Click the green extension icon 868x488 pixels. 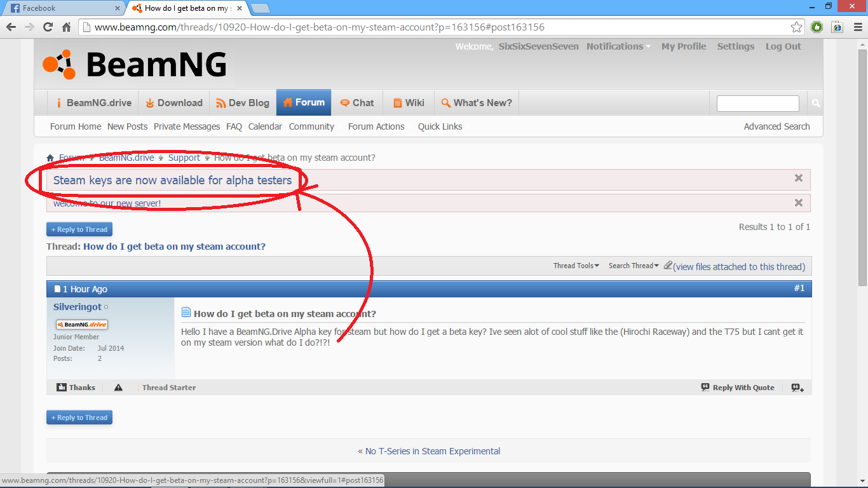pos(817,27)
